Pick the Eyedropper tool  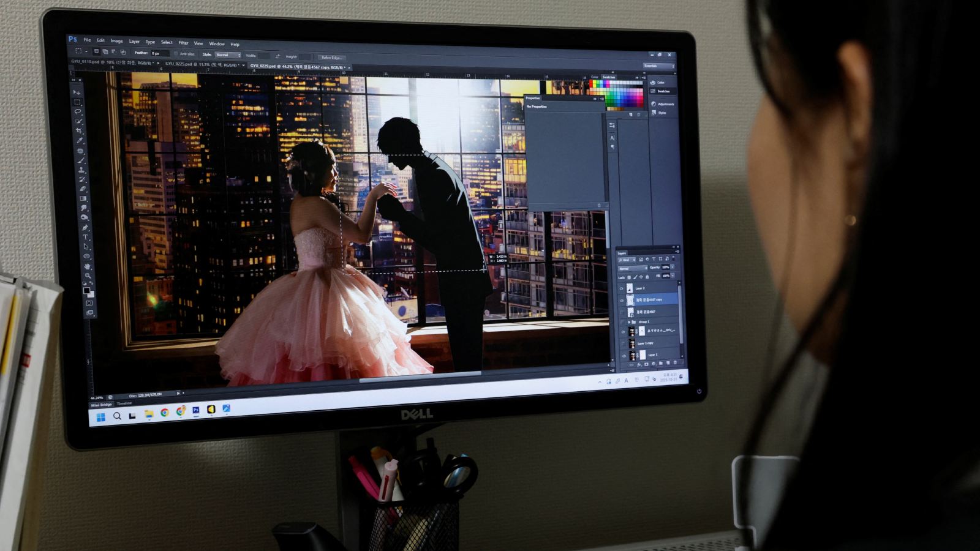point(80,140)
